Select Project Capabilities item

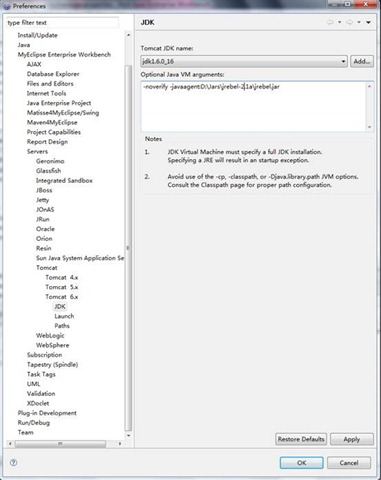point(54,132)
